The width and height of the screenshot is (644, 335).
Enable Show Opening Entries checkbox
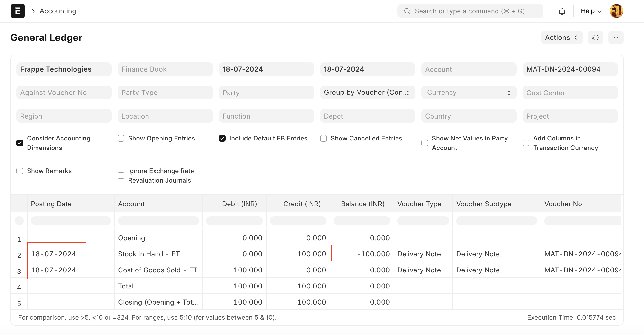pos(121,138)
